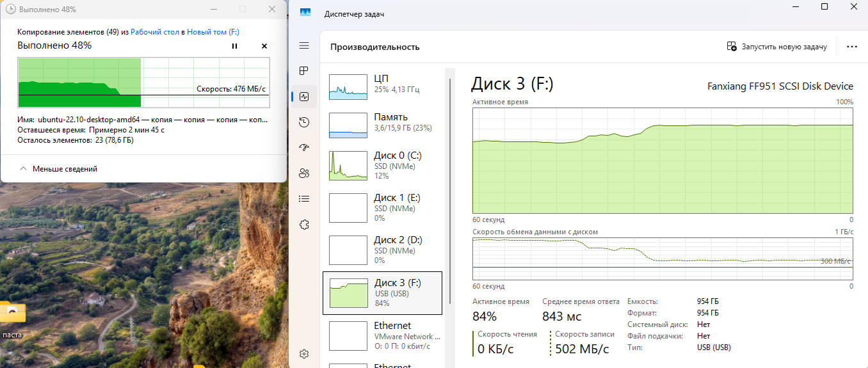
Task: Click Запустить новую задачу button
Action: [x=777, y=47]
